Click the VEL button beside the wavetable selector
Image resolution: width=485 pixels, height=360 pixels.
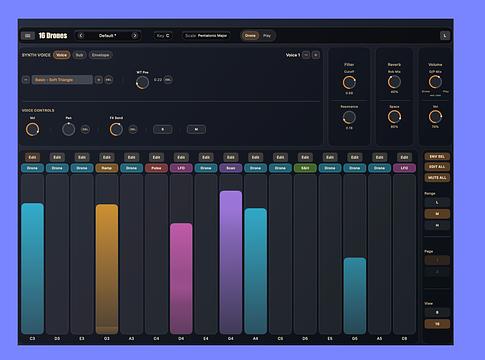coord(108,80)
